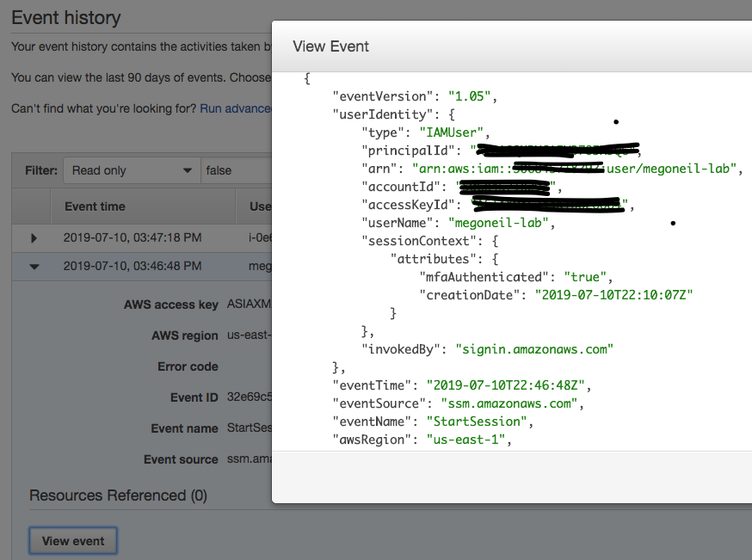Click the "attributes" key
752x560 pixels.
433,259
